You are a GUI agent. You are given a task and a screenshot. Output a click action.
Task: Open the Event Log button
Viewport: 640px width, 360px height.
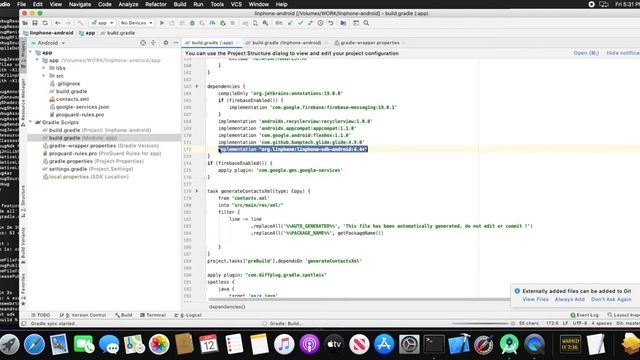tap(584, 315)
